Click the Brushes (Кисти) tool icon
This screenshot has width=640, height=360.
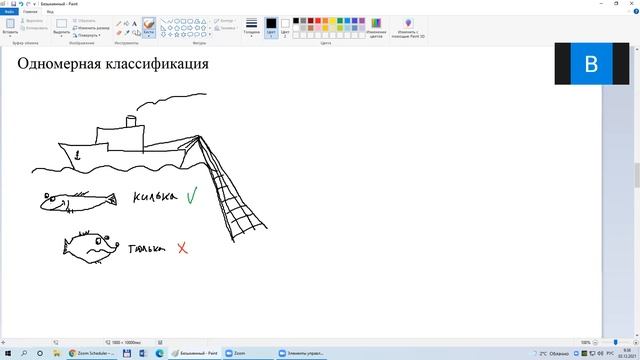pos(149,24)
